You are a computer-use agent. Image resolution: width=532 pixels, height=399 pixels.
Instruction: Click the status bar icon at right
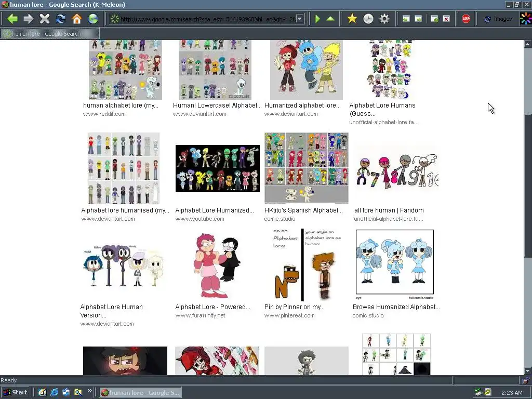526,380
